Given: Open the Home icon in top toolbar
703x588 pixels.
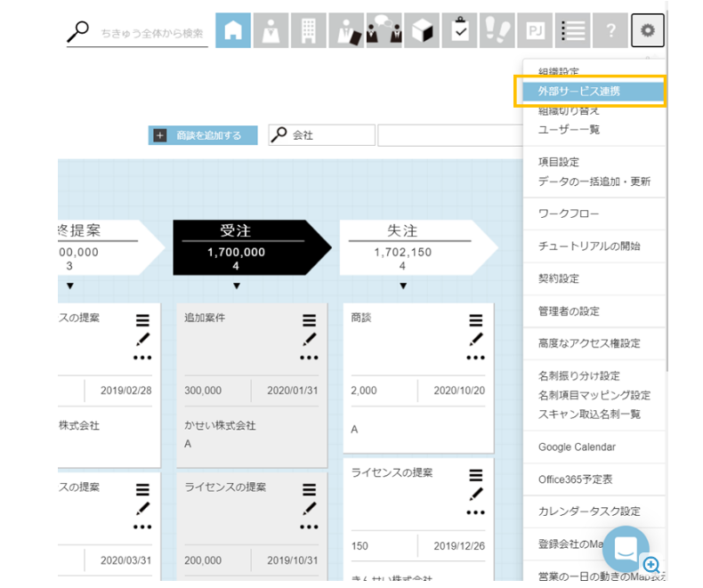Looking at the screenshot, I should point(233,30).
